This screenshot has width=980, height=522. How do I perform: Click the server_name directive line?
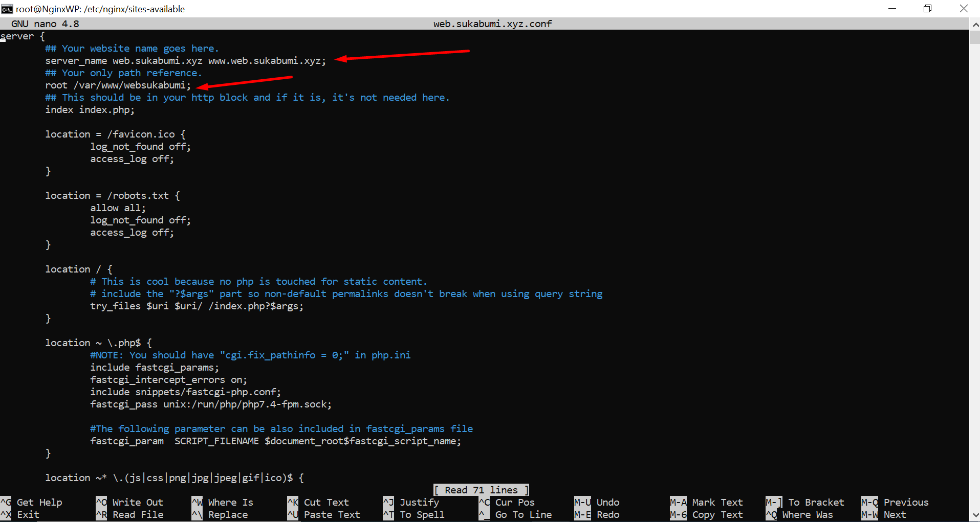click(x=185, y=60)
